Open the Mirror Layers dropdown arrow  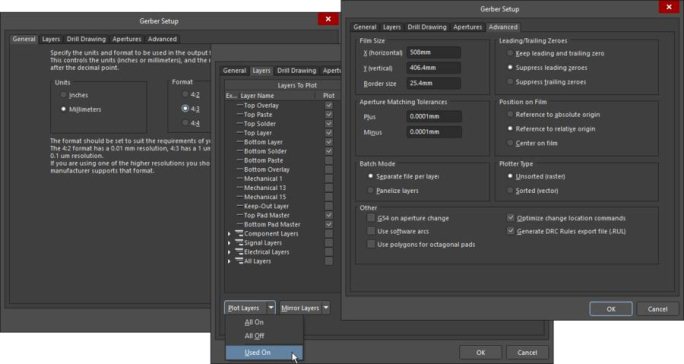(326, 308)
